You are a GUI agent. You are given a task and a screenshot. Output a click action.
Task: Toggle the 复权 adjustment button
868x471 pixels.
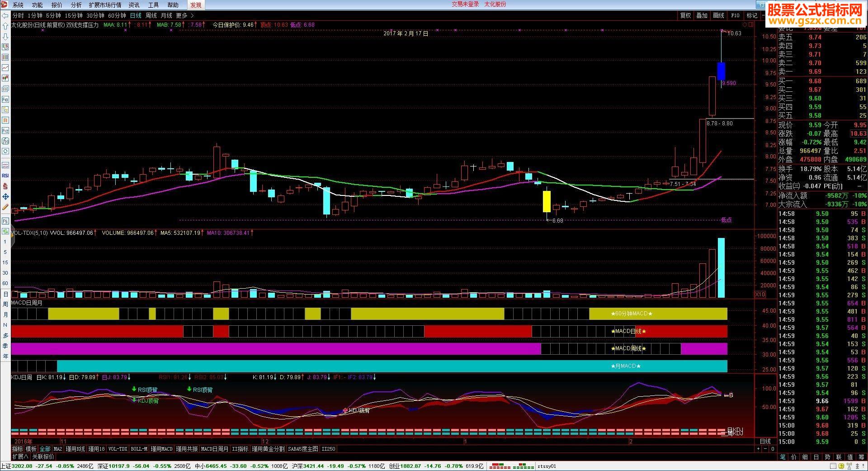[x=685, y=15]
